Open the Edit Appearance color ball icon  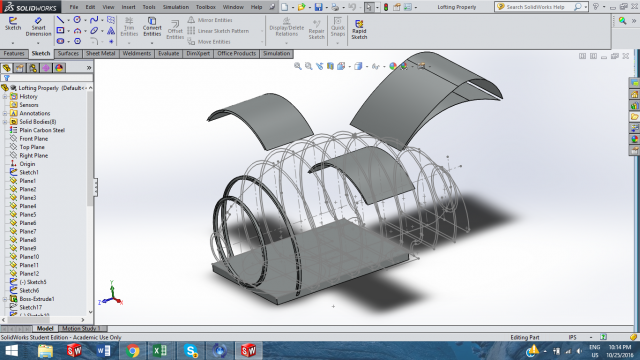click(393, 66)
